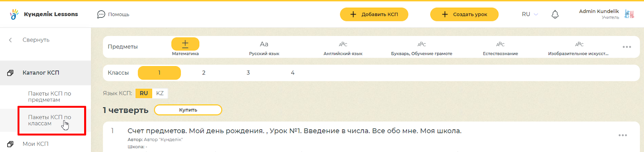Switch КСП language to RU
This screenshot has width=644, height=152.
click(144, 93)
